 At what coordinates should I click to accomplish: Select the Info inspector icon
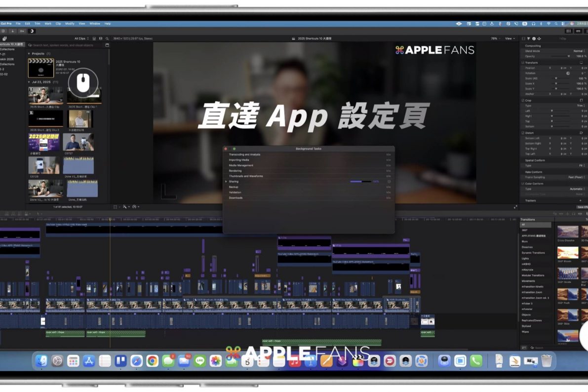click(534, 39)
